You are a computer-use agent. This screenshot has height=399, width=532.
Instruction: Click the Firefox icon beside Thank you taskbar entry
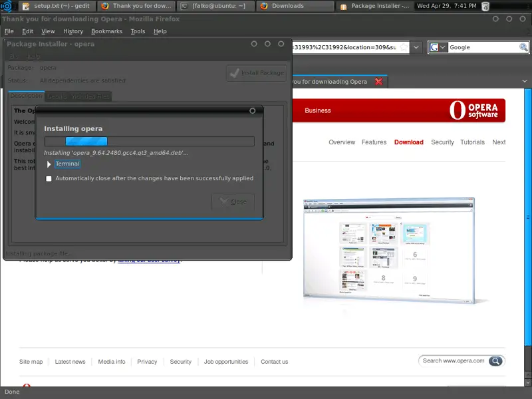pyautogui.click(x=105, y=6)
